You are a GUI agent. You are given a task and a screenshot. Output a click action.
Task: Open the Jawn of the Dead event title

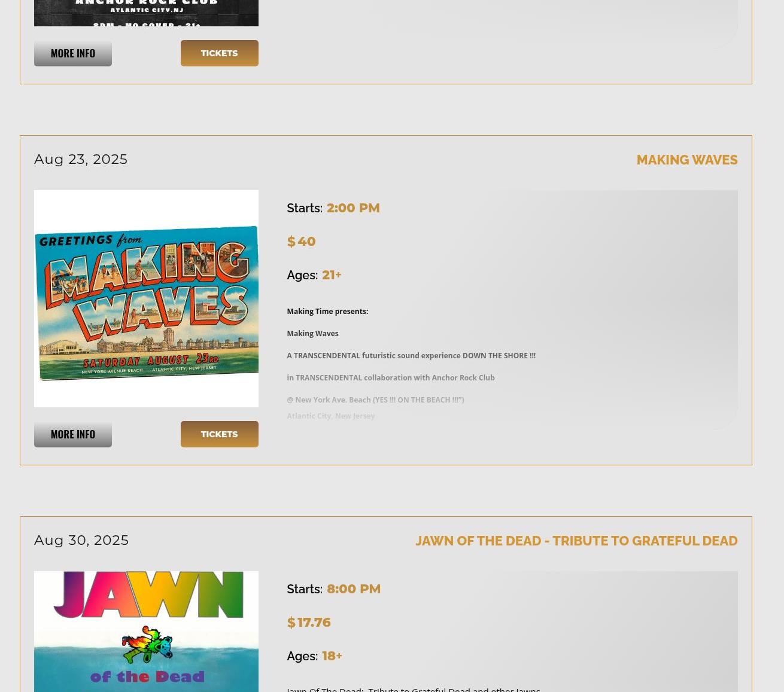pyautogui.click(x=576, y=541)
